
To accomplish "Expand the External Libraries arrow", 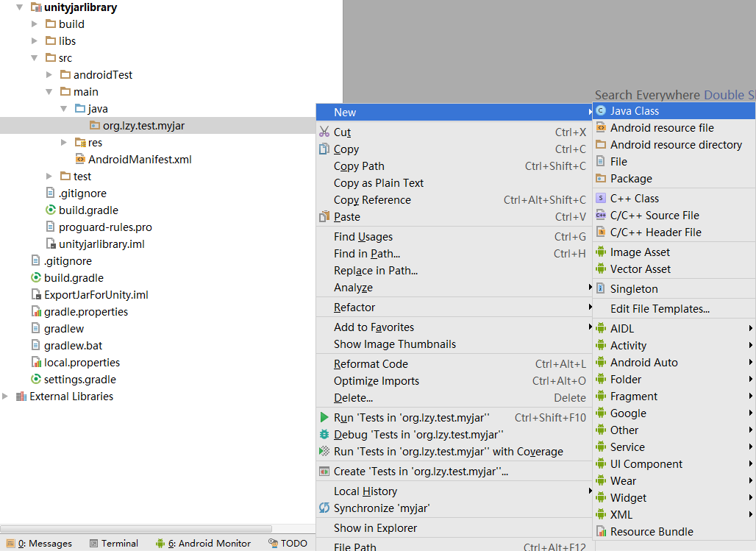I will click(5, 397).
